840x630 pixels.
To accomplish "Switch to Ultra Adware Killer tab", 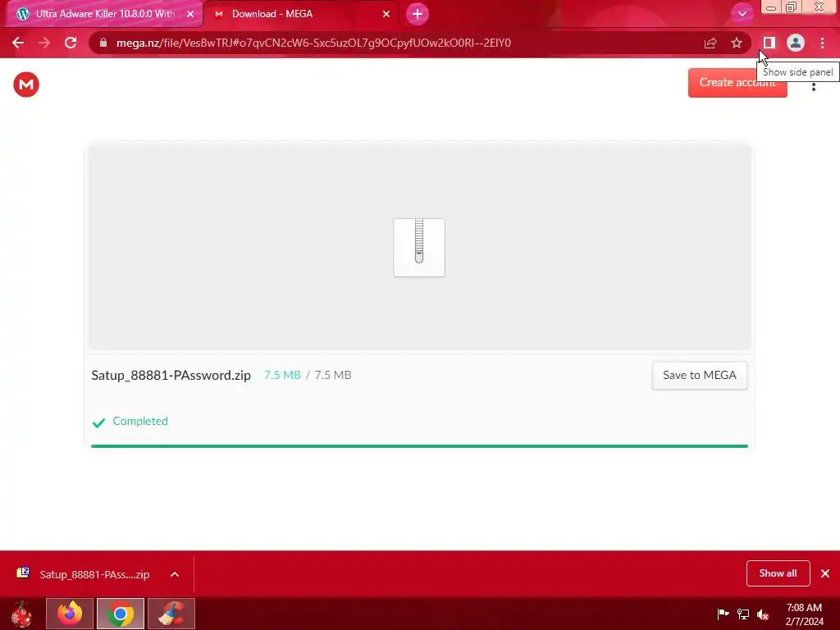I will click(104, 14).
